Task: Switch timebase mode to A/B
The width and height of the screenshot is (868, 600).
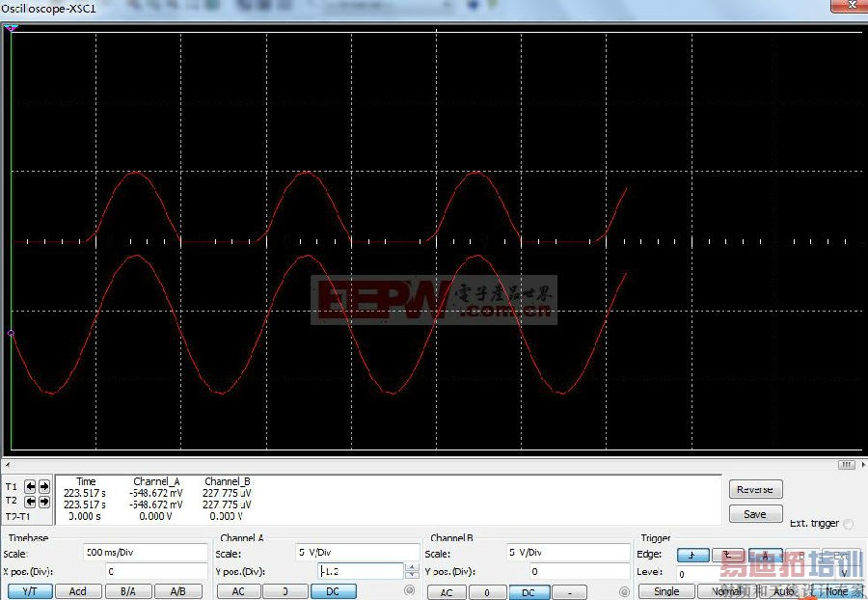Action: [x=177, y=591]
